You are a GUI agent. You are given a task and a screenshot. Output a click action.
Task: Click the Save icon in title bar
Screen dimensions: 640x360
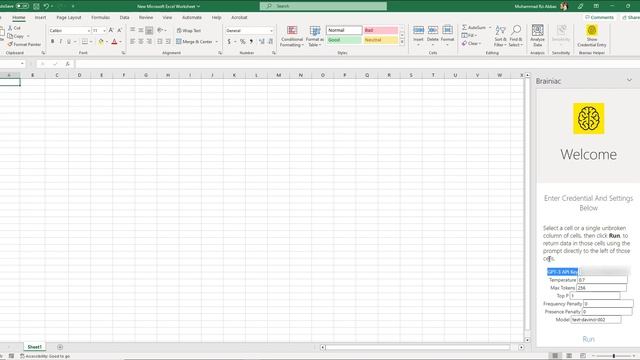36,6
